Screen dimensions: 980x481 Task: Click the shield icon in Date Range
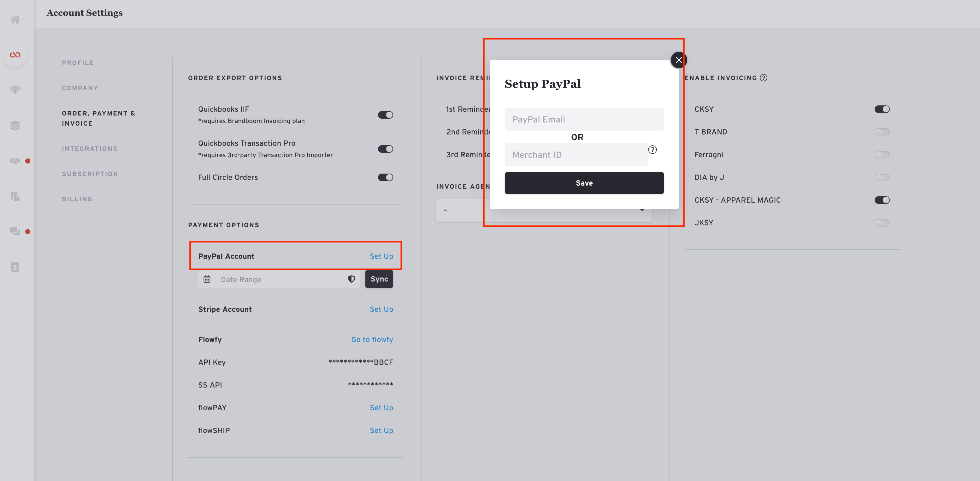pyautogui.click(x=351, y=279)
